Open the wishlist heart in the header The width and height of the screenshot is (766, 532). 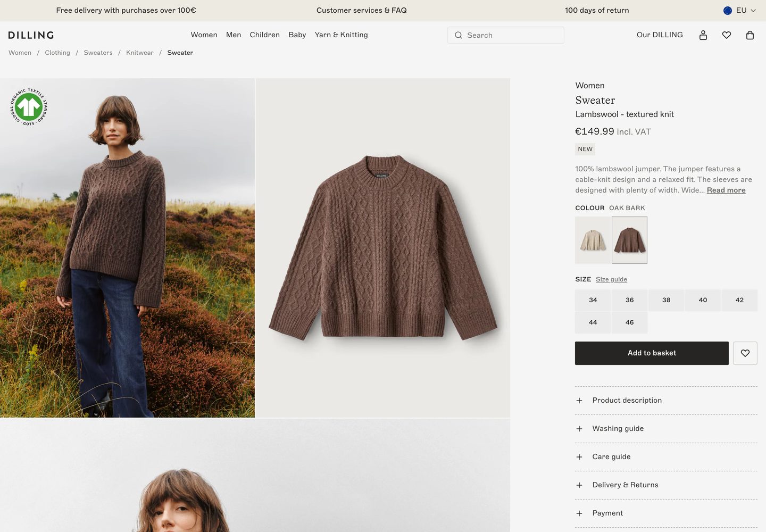click(727, 35)
